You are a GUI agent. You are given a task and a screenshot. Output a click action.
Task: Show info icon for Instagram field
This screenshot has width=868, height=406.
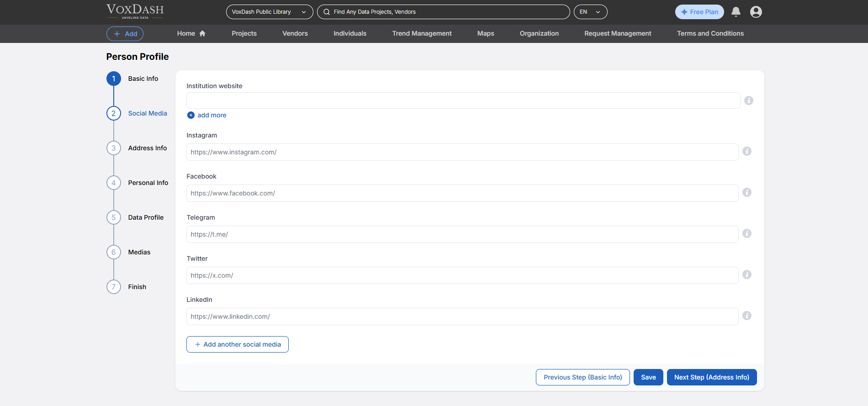pyautogui.click(x=747, y=151)
